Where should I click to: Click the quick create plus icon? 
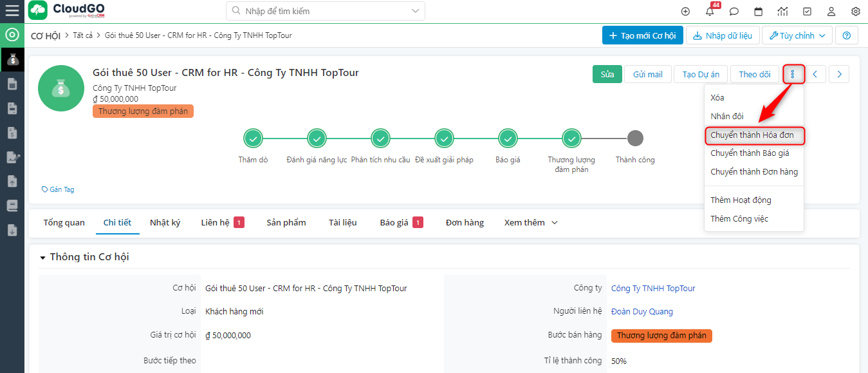(x=685, y=12)
